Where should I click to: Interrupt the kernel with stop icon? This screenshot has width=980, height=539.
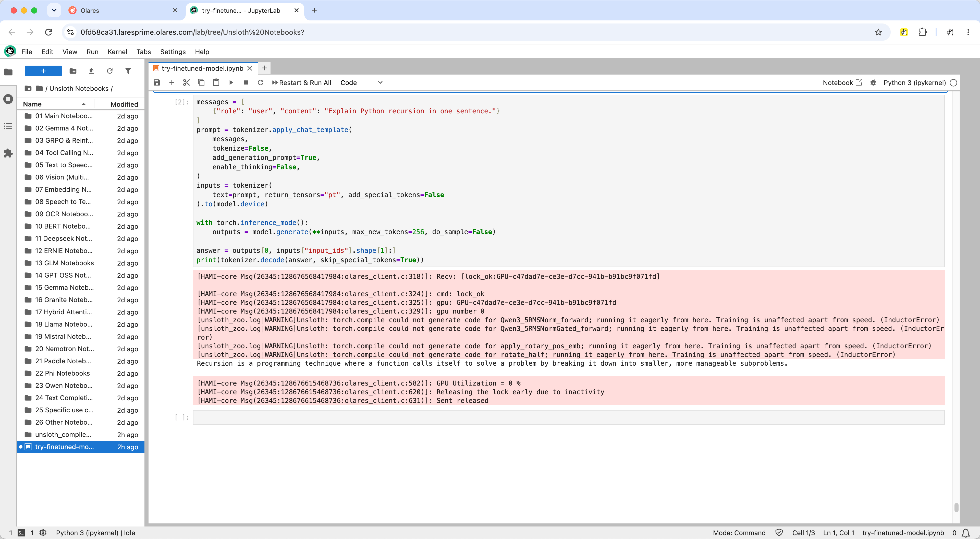246,83
